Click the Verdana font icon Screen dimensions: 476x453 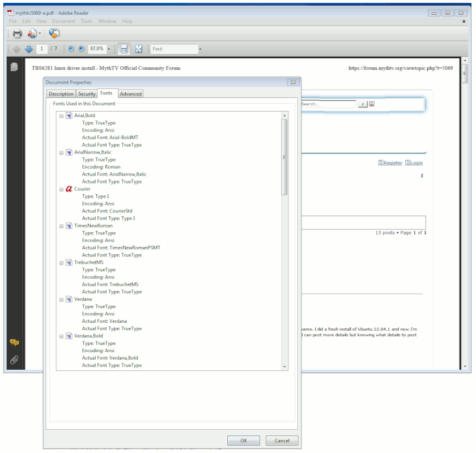[69, 299]
